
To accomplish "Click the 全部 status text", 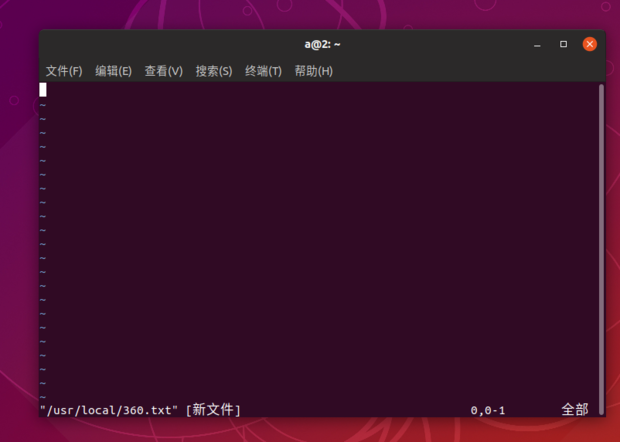I will coord(575,410).
